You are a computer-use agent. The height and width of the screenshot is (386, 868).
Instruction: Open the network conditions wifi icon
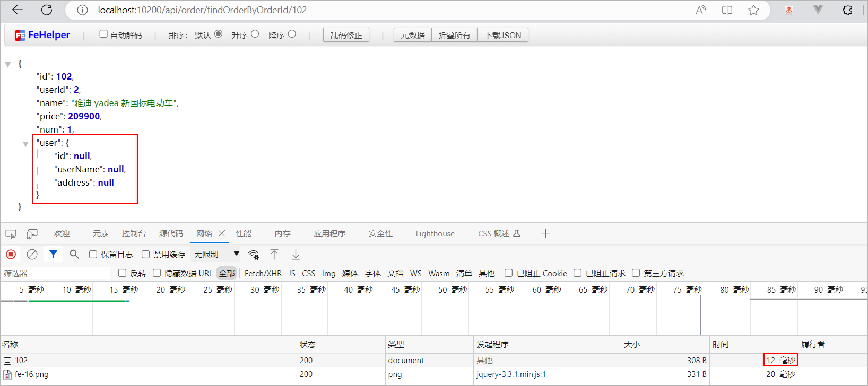pyautogui.click(x=254, y=255)
